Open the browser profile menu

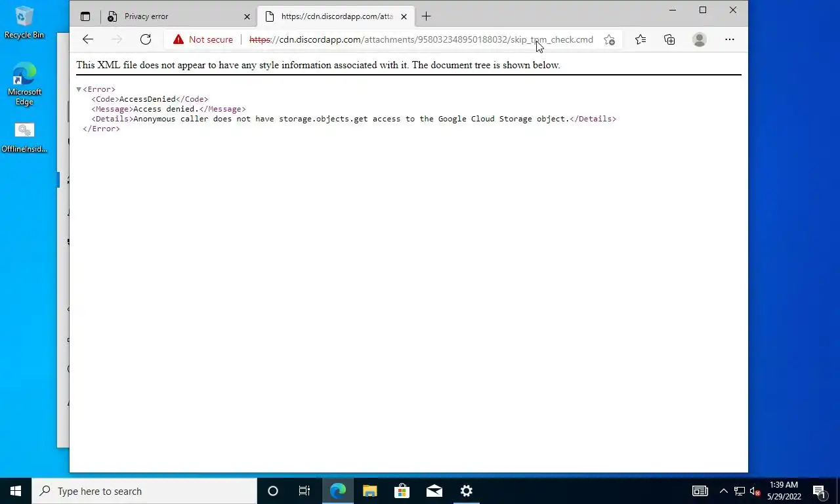point(700,39)
